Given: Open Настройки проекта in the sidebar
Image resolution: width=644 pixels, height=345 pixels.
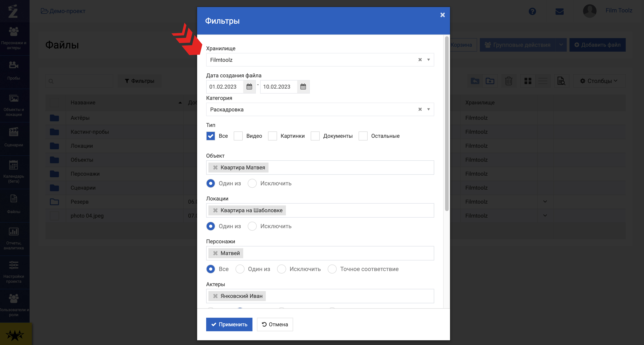Looking at the screenshot, I should coord(14,272).
